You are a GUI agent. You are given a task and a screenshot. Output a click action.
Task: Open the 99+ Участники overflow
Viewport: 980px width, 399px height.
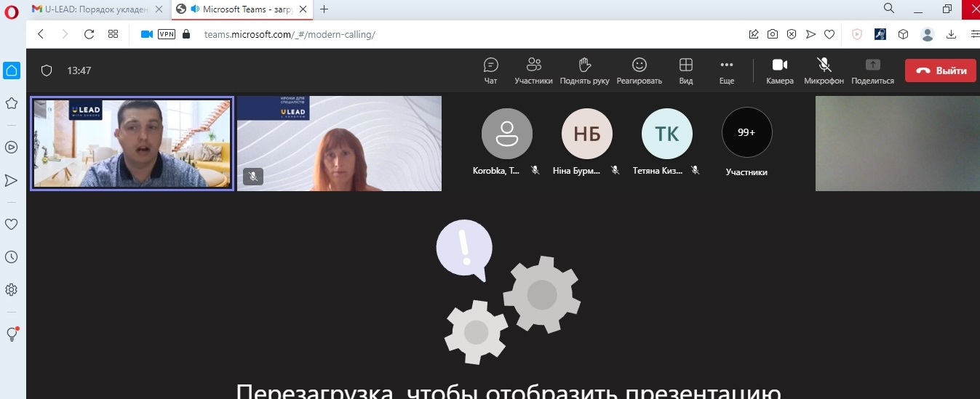[x=746, y=133]
